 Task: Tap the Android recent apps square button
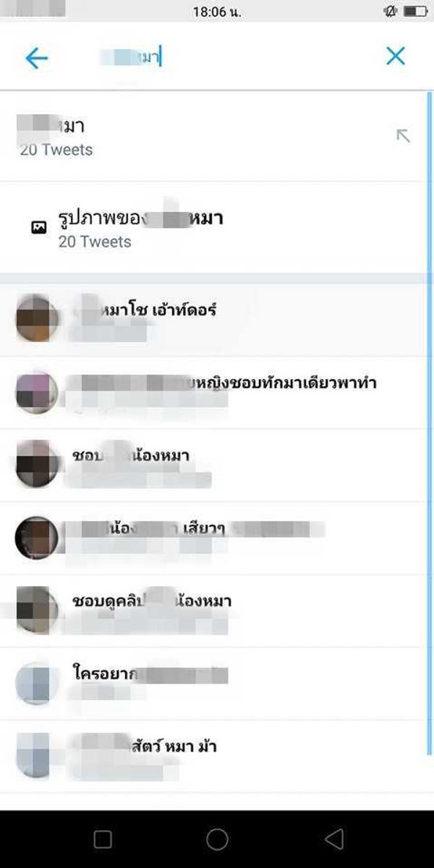click(103, 839)
